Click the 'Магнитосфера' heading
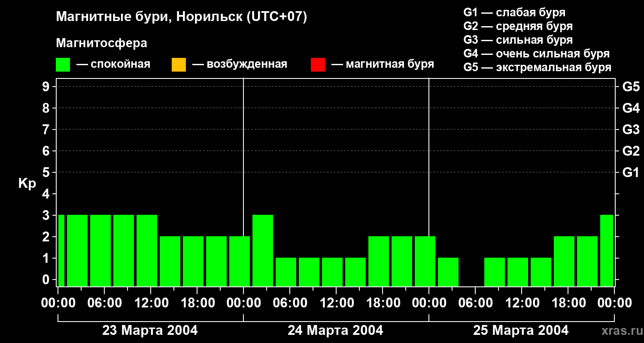Image resolution: width=644 pixels, height=343 pixels. pyautogui.click(x=101, y=43)
